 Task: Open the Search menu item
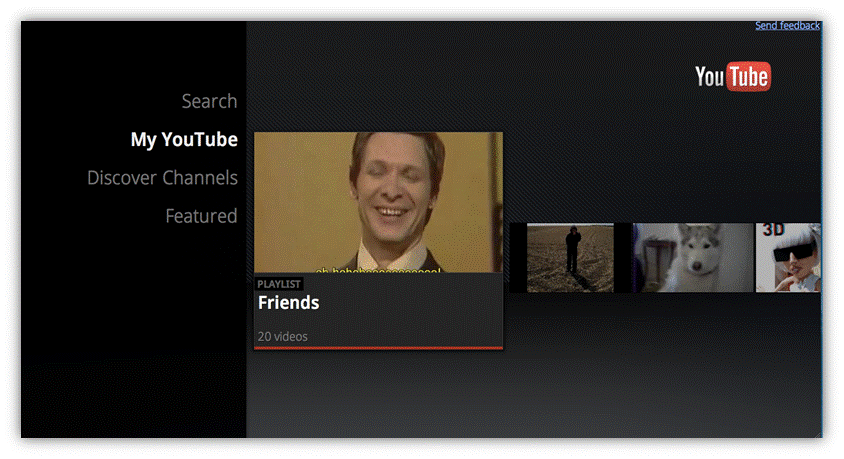click(x=209, y=101)
